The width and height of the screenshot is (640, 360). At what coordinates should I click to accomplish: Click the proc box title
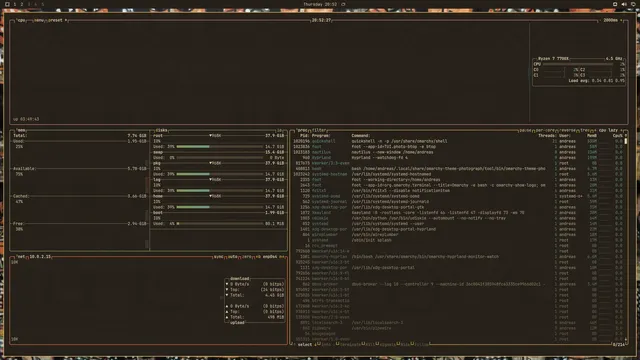click(302, 130)
